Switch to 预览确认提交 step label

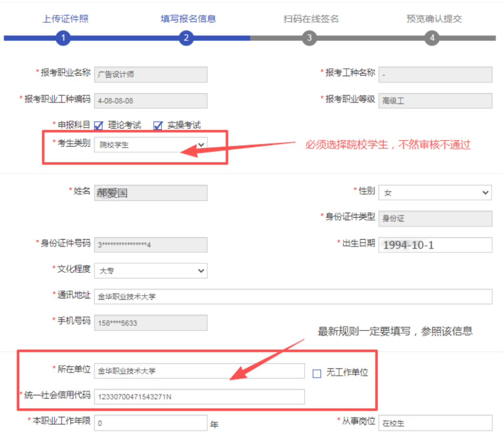pyautogui.click(x=434, y=19)
